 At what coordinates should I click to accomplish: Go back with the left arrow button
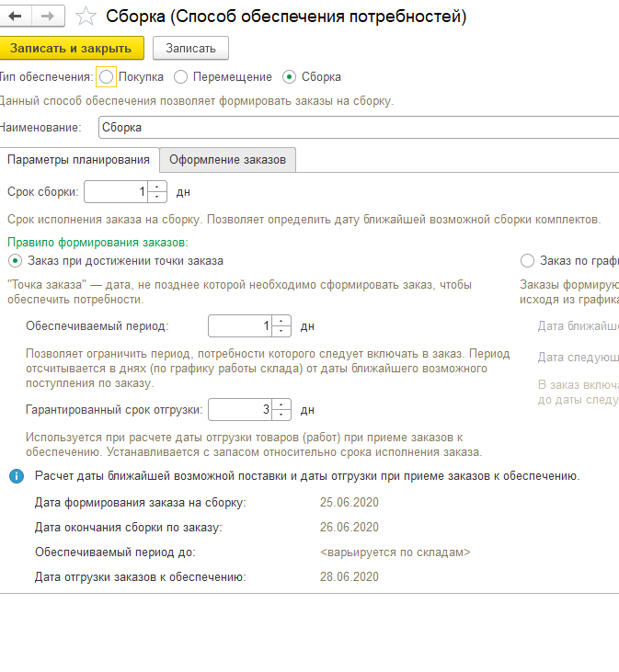pyautogui.click(x=16, y=17)
